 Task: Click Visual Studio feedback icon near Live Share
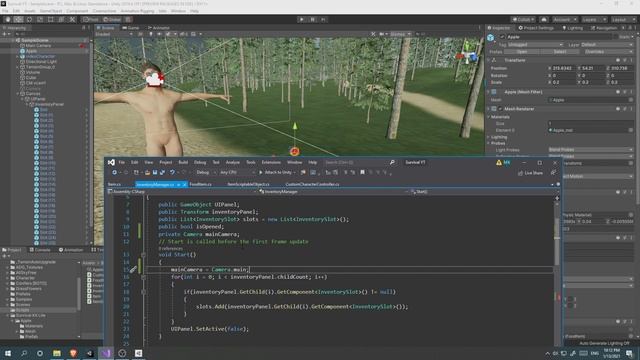pyautogui.click(x=553, y=173)
